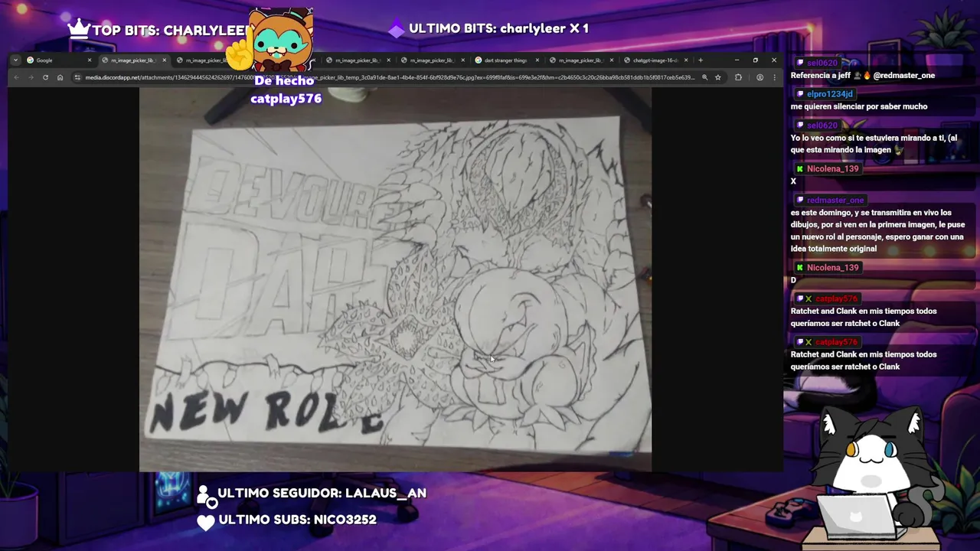Go back to the previous page
Screen dimensions: 980x551
[x=18, y=77]
